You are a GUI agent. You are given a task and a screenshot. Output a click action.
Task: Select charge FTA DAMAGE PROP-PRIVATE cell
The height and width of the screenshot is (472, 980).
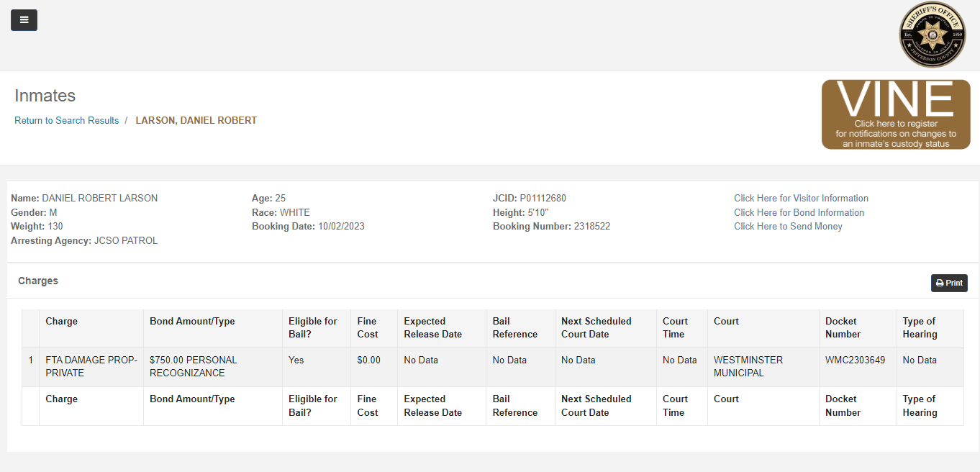(91, 367)
